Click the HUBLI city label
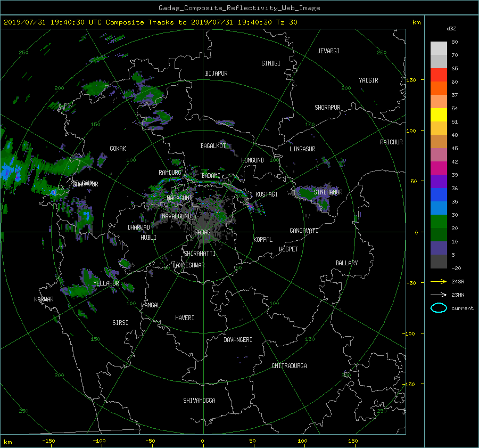 tap(148, 238)
